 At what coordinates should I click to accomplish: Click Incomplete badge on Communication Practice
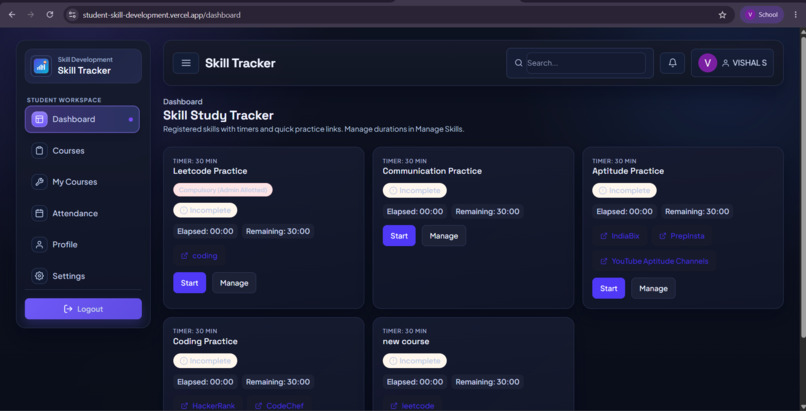click(414, 190)
